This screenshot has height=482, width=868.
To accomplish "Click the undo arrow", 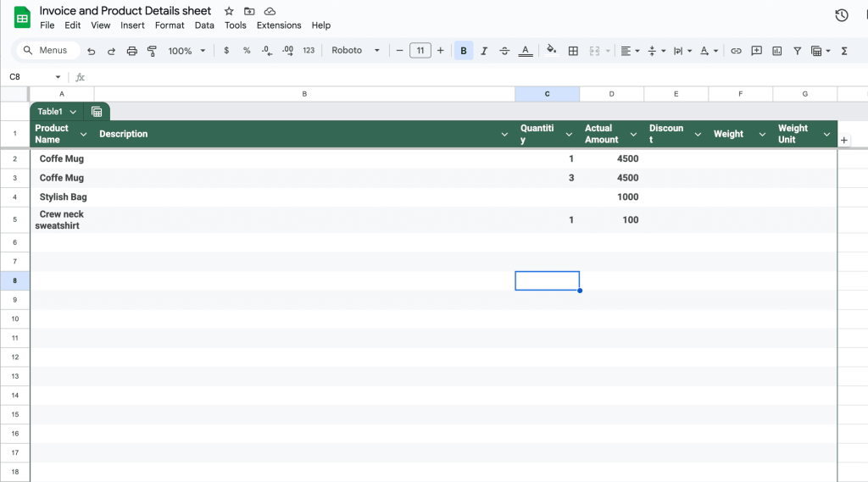I will click(91, 51).
